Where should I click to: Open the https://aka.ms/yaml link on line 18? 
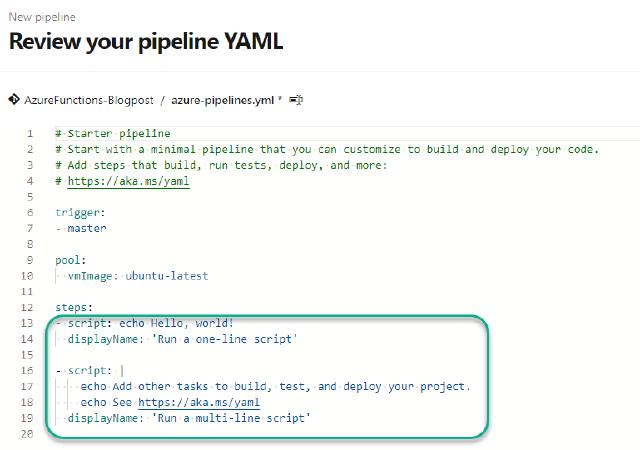click(x=199, y=402)
